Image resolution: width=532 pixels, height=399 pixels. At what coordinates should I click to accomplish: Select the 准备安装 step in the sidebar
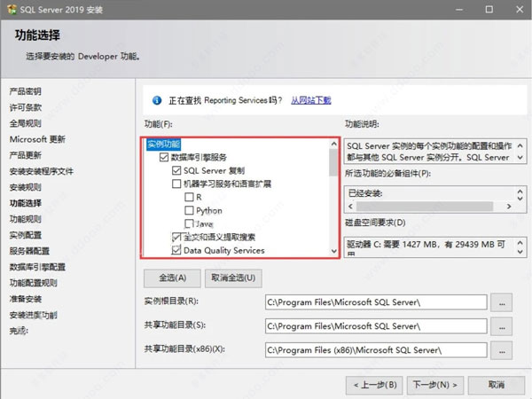pos(26,299)
